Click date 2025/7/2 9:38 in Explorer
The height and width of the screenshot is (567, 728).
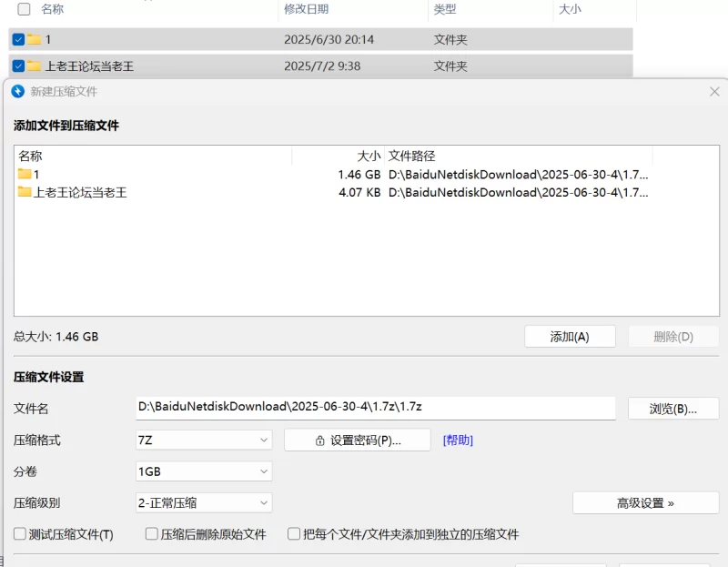coord(322,66)
